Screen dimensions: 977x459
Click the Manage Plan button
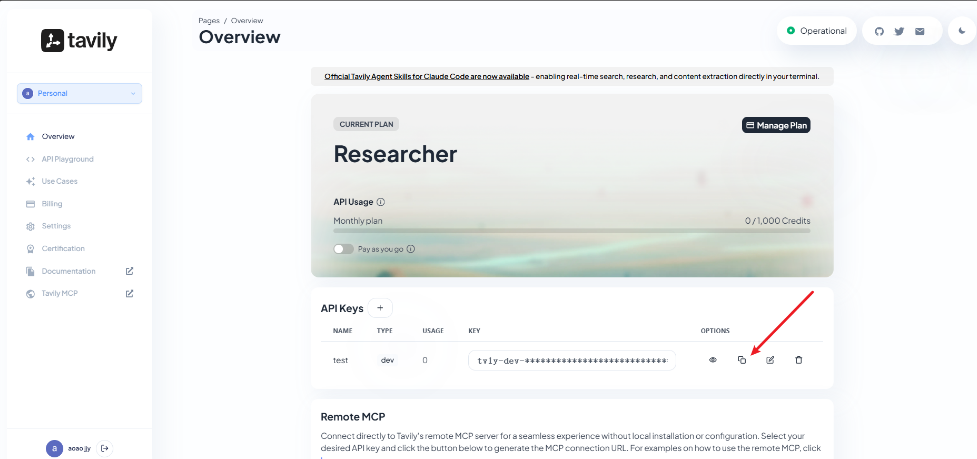pyautogui.click(x=776, y=125)
